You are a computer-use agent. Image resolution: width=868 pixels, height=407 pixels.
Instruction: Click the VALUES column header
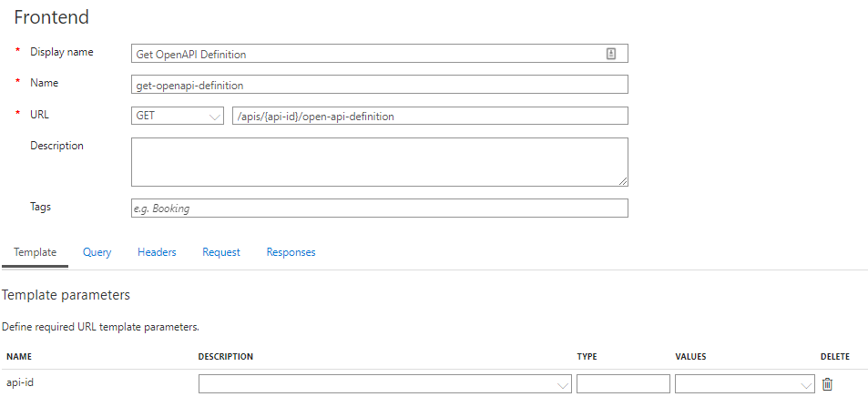[x=690, y=357]
